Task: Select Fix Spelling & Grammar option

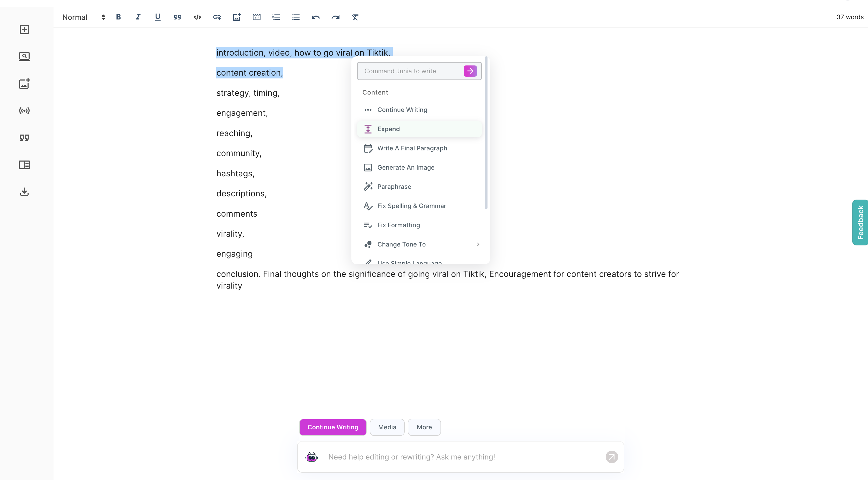Action: (411, 206)
